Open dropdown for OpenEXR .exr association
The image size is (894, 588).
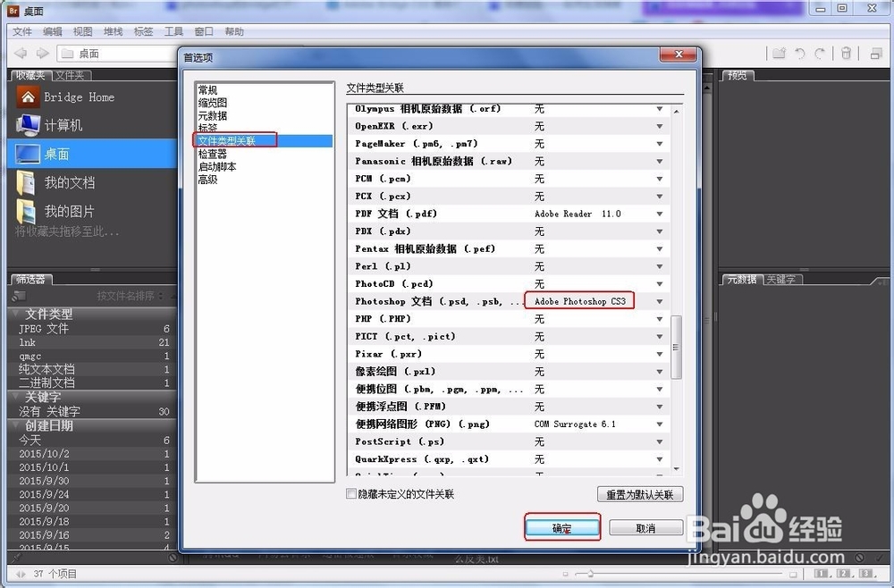point(660,127)
